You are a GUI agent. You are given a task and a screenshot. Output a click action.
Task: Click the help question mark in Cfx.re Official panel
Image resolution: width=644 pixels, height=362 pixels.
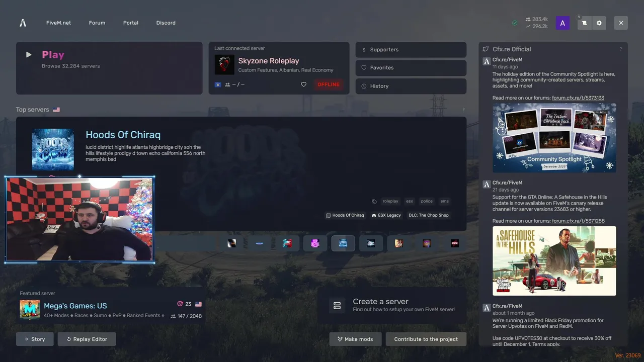pos(621,49)
